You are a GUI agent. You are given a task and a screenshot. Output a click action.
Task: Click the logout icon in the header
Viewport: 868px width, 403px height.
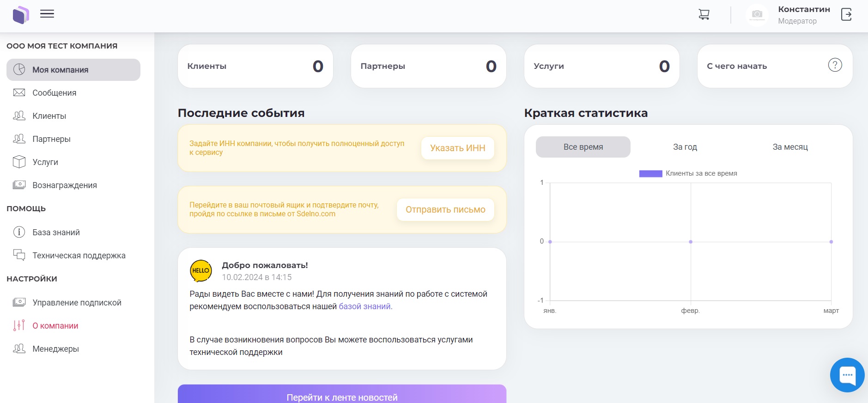click(x=846, y=15)
